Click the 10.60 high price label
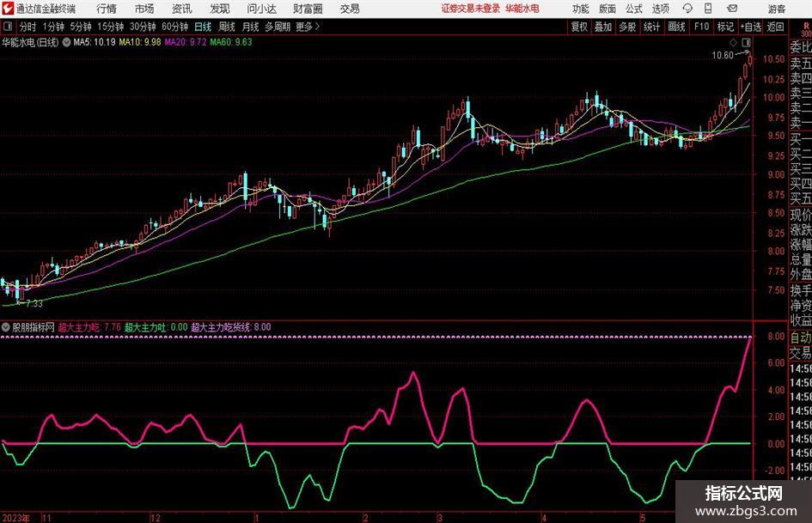Viewport: 812px width, 523px height. 723,56
